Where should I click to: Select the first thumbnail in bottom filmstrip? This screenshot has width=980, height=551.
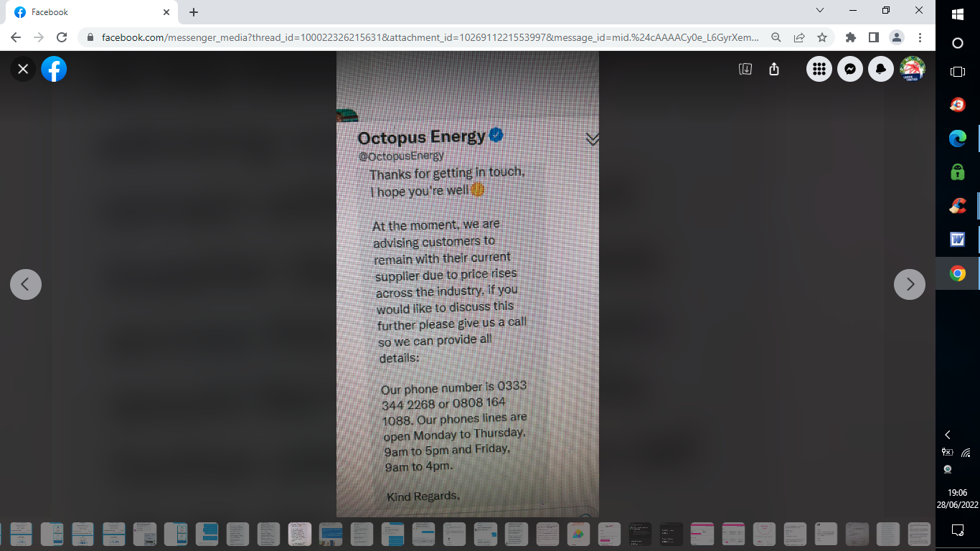pyautogui.click(x=21, y=534)
